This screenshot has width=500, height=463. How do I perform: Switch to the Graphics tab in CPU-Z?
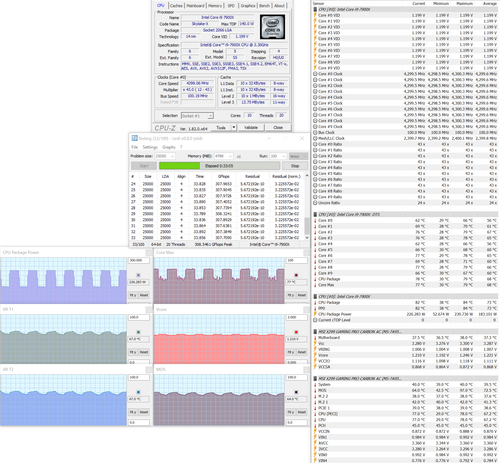pos(248,6)
